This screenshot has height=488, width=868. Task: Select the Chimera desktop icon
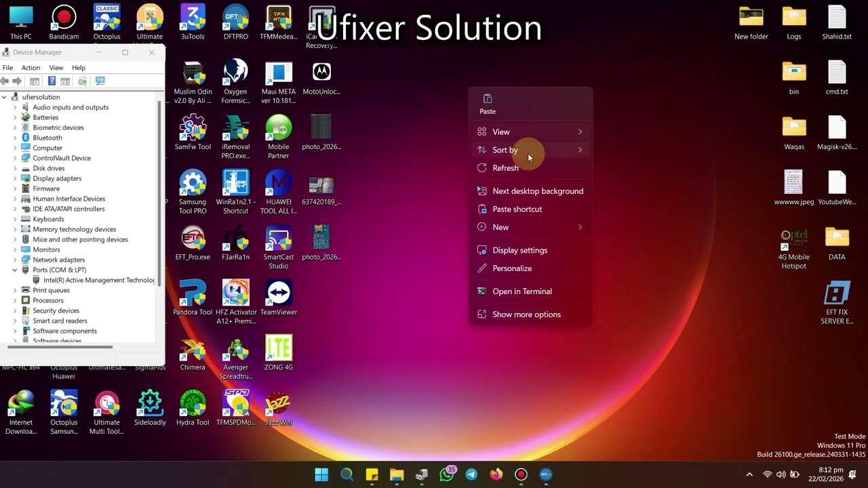click(193, 353)
